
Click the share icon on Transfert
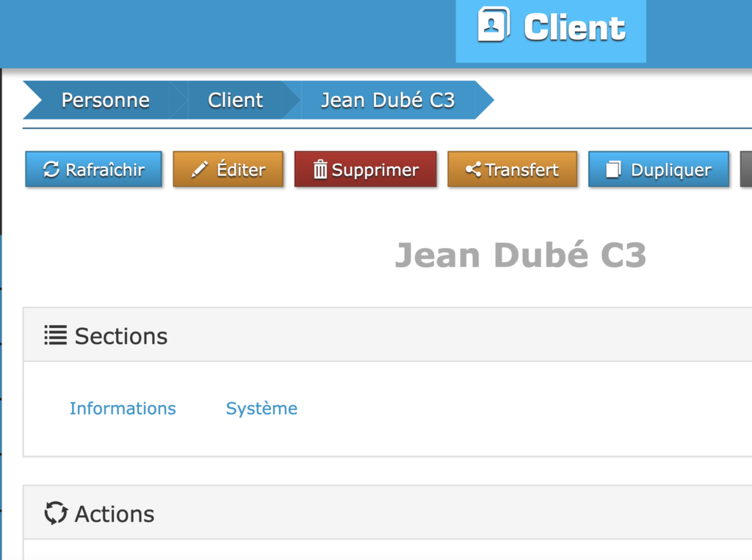pyautogui.click(x=474, y=170)
